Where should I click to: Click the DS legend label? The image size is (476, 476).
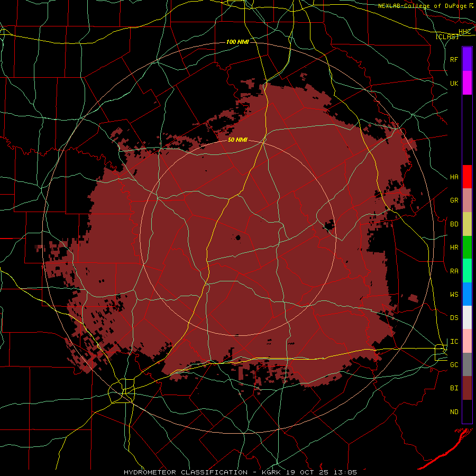pyautogui.click(x=454, y=318)
